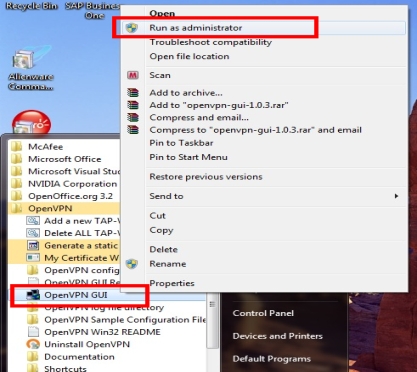The image size is (417, 372).
Task: Open Control Panel from Start menu
Action: 263,313
